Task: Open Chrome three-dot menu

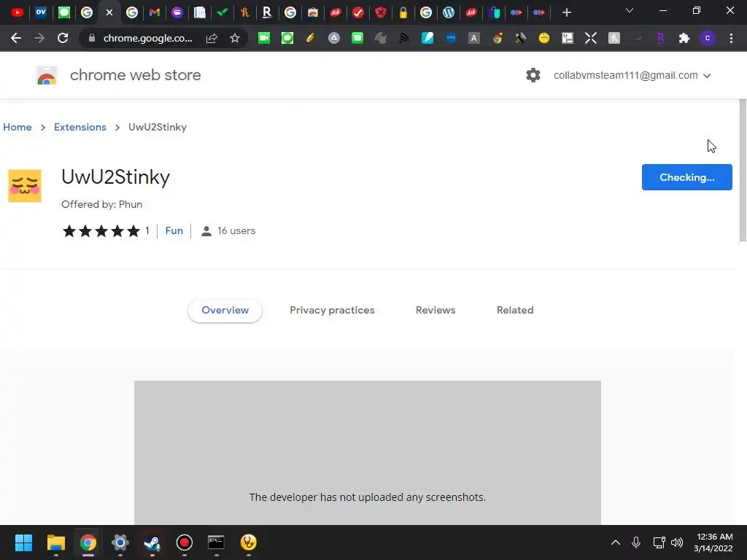Action: (731, 38)
